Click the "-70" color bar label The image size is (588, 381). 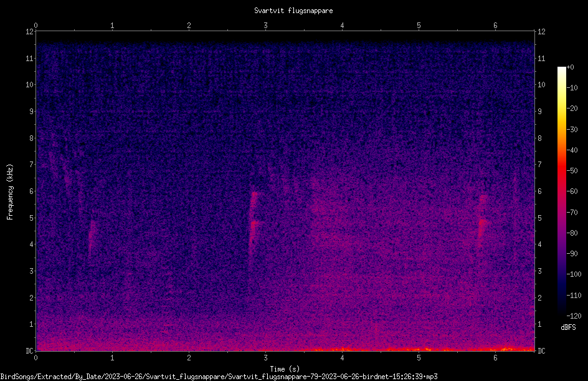pos(572,213)
